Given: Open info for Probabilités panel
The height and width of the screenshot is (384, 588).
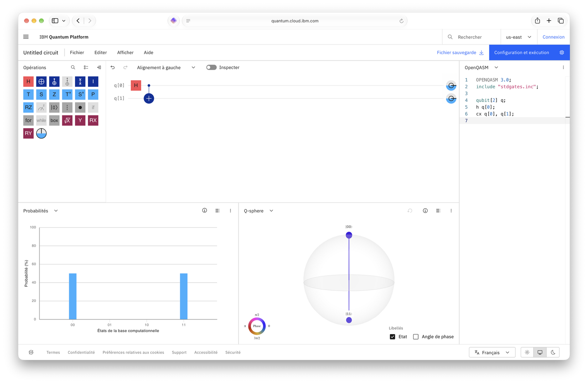Looking at the screenshot, I should point(205,211).
